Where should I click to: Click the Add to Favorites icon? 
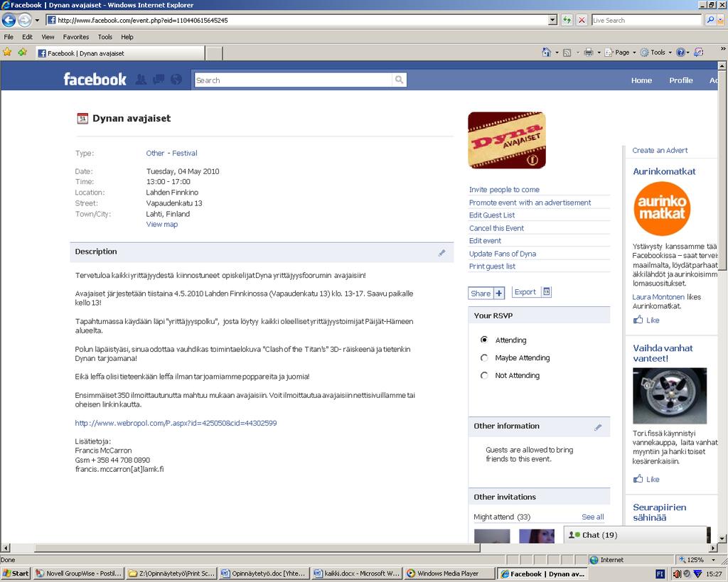coord(22,53)
